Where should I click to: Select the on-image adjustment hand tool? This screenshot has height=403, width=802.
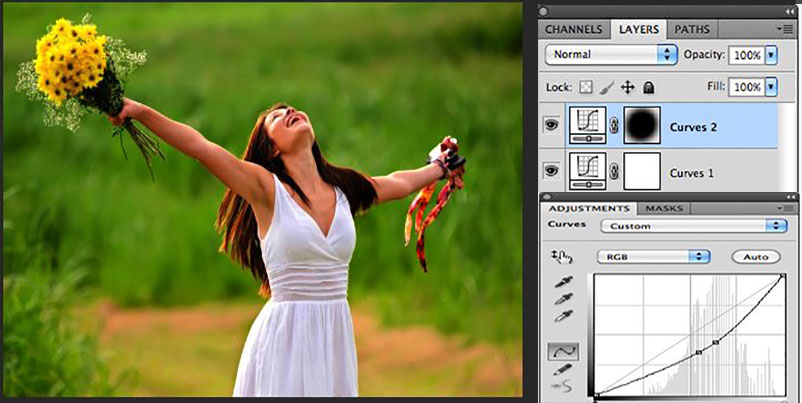coord(562,257)
